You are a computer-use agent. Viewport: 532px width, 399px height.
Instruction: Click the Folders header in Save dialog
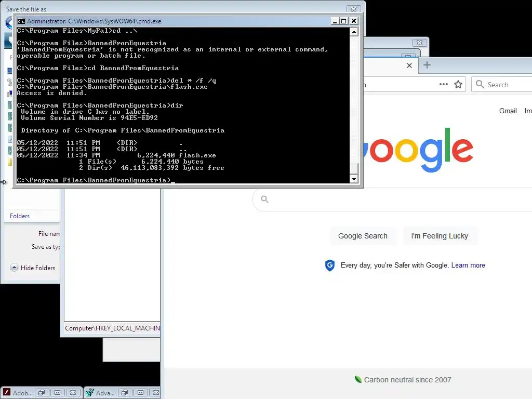tap(20, 216)
